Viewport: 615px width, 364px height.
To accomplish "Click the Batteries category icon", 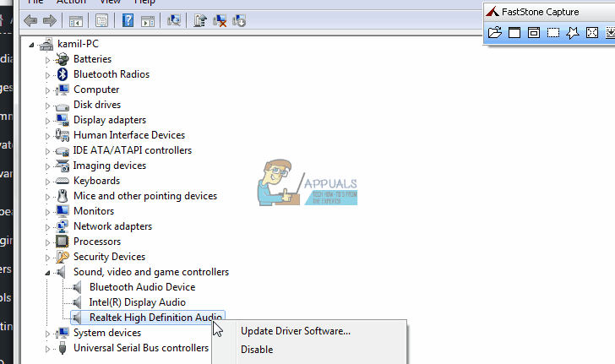I will click(62, 59).
